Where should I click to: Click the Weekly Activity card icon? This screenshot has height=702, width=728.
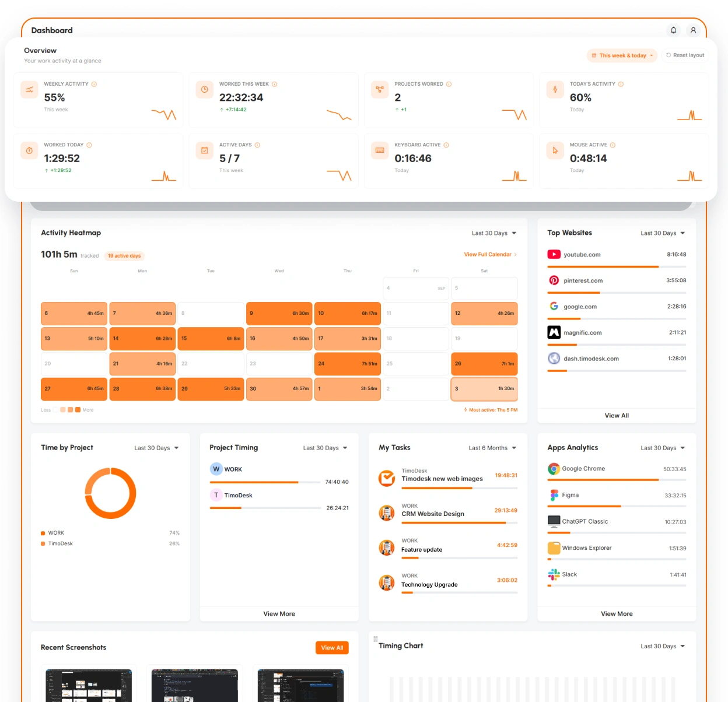point(29,89)
